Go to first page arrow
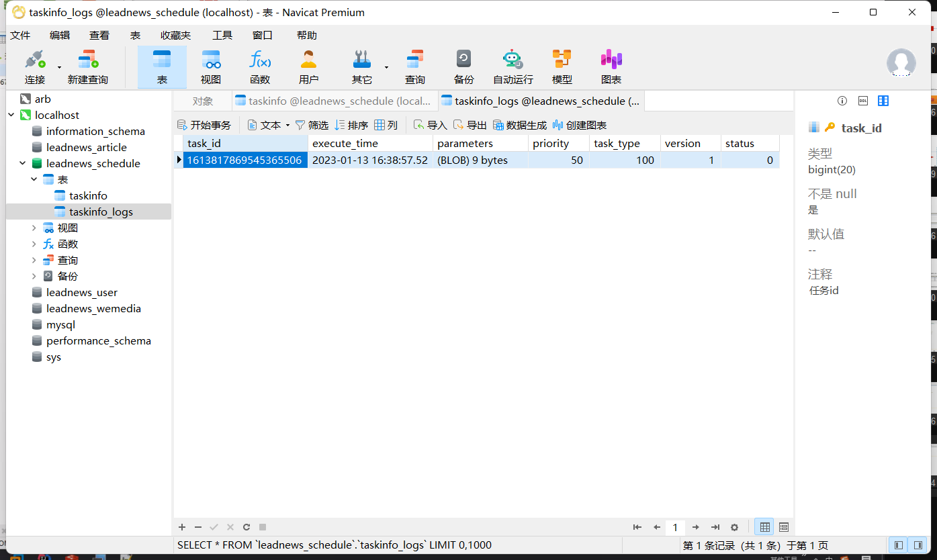937x560 pixels. click(x=637, y=527)
